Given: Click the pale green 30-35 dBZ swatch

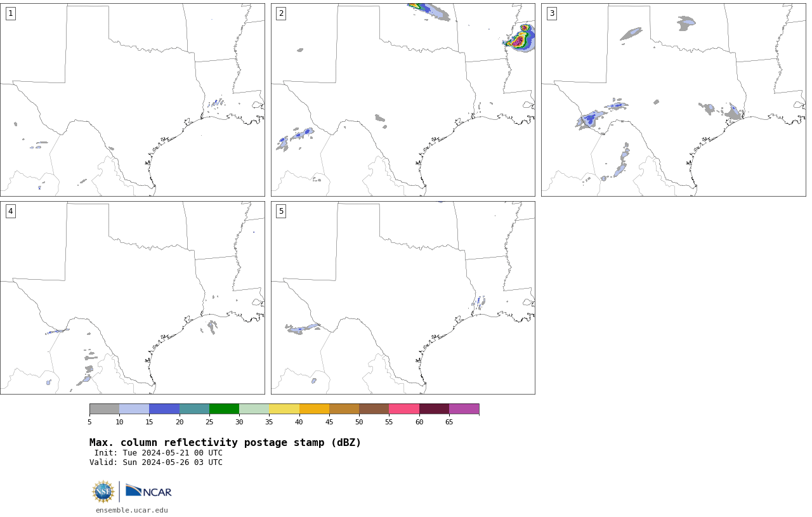Looking at the screenshot, I should click(x=254, y=409).
